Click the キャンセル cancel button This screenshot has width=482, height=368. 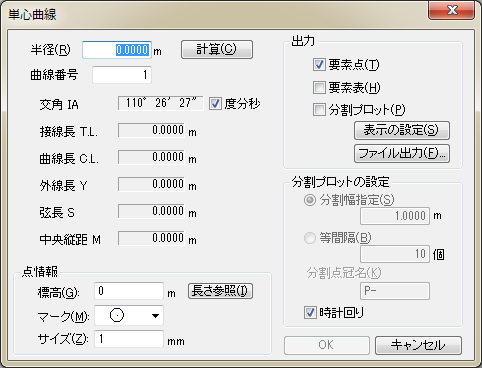point(418,345)
